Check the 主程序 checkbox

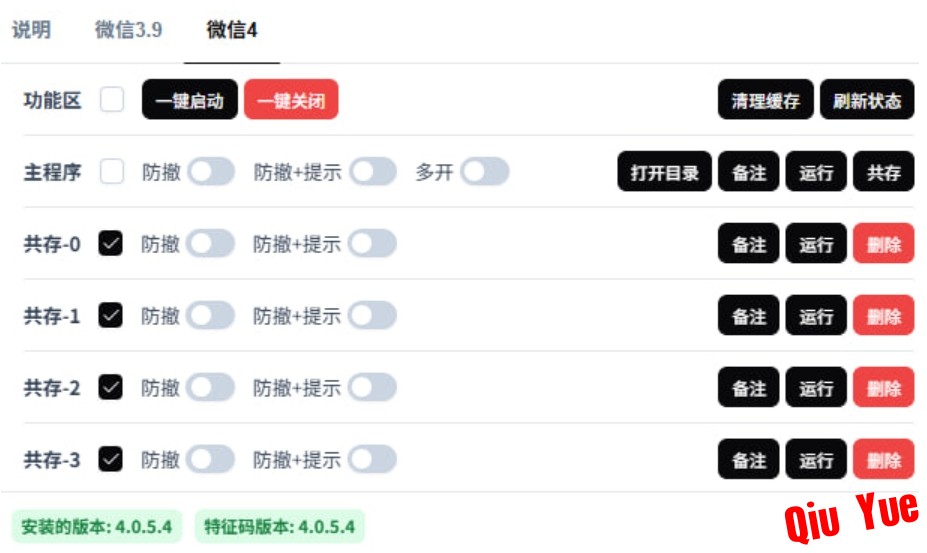(112, 172)
